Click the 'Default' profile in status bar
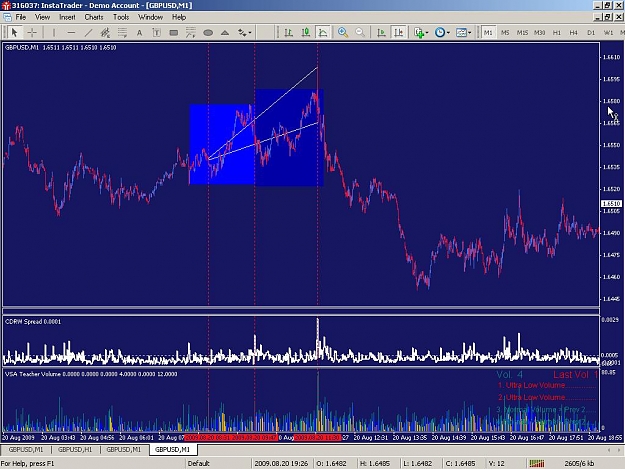625x469 pixels. [x=199, y=463]
